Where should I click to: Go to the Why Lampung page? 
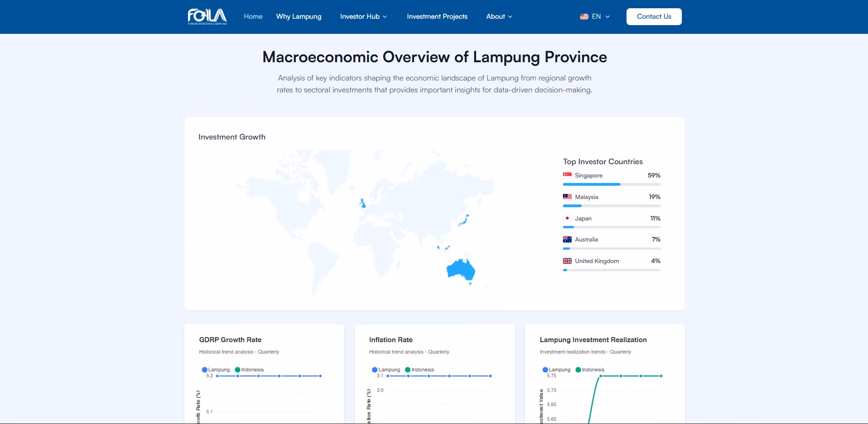coord(299,16)
